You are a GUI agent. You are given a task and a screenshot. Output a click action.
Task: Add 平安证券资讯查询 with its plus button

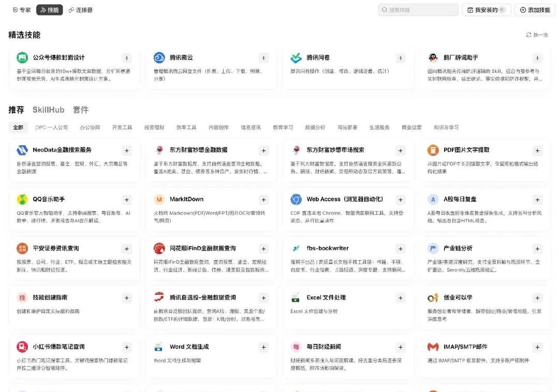[x=127, y=249]
